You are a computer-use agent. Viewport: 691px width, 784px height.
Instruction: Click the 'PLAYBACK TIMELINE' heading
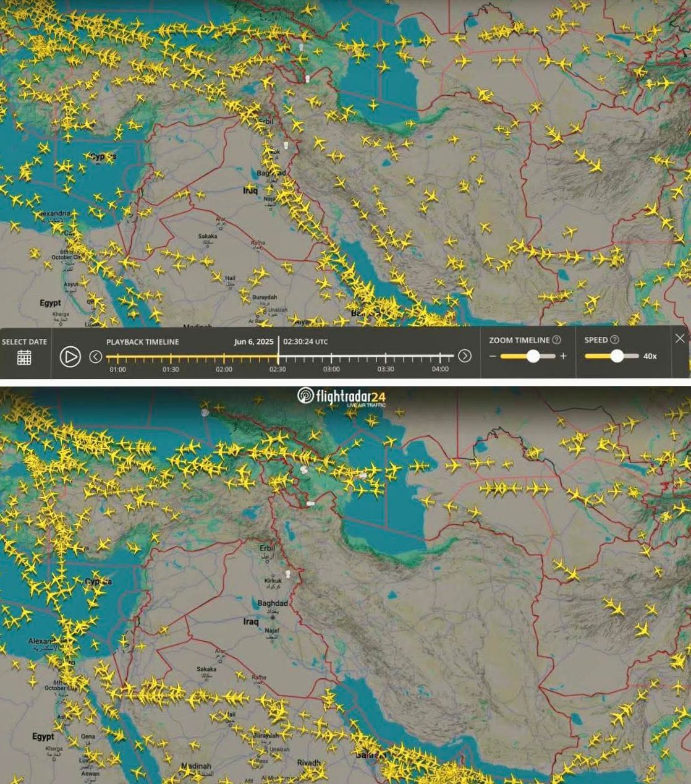143,342
